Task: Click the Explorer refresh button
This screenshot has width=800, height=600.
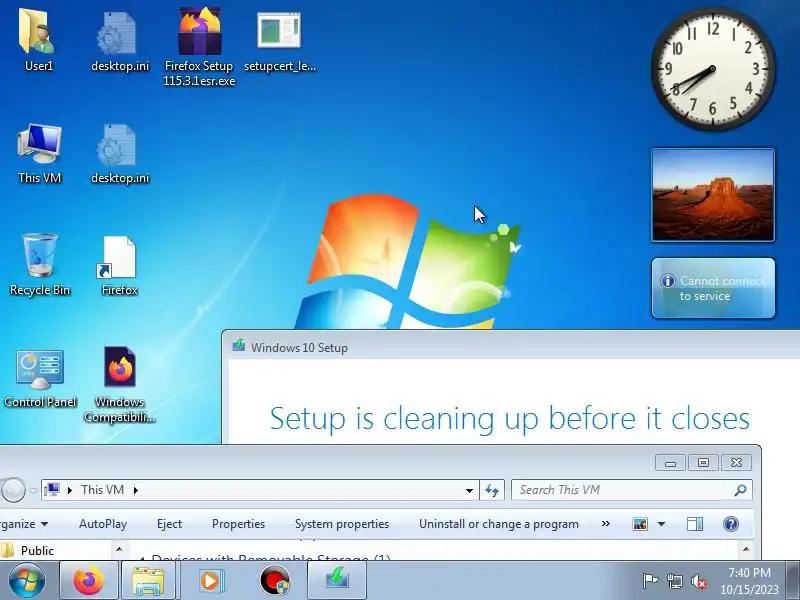Action: click(x=492, y=490)
